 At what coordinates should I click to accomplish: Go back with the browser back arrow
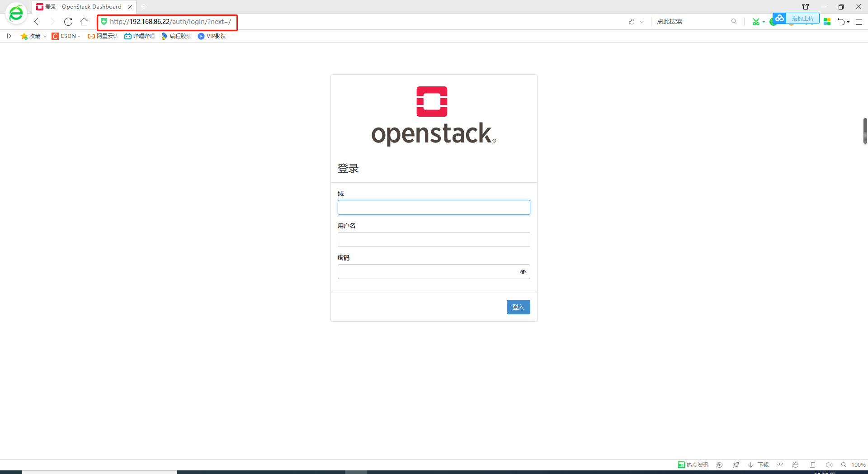[37, 22]
